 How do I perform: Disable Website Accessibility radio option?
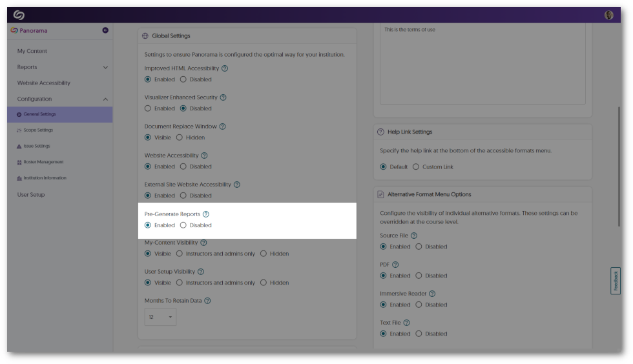pyautogui.click(x=183, y=167)
